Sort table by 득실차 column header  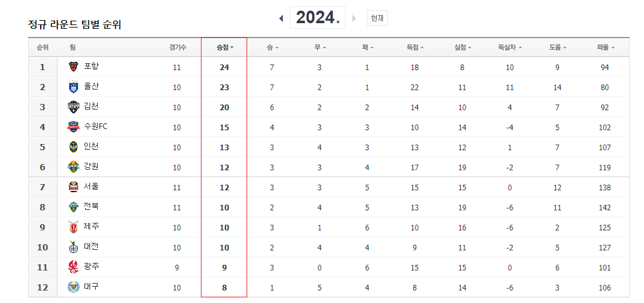coord(510,48)
